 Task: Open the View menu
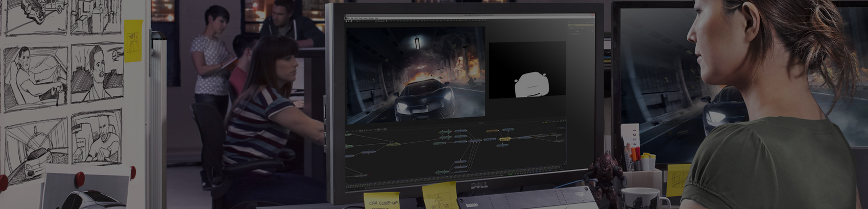pos(356,18)
